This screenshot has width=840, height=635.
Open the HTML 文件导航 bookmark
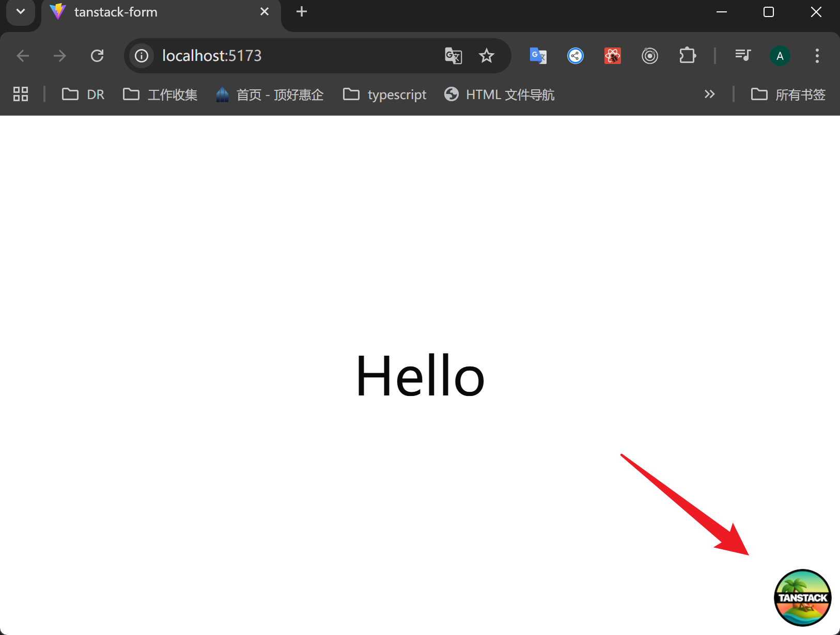click(x=499, y=94)
